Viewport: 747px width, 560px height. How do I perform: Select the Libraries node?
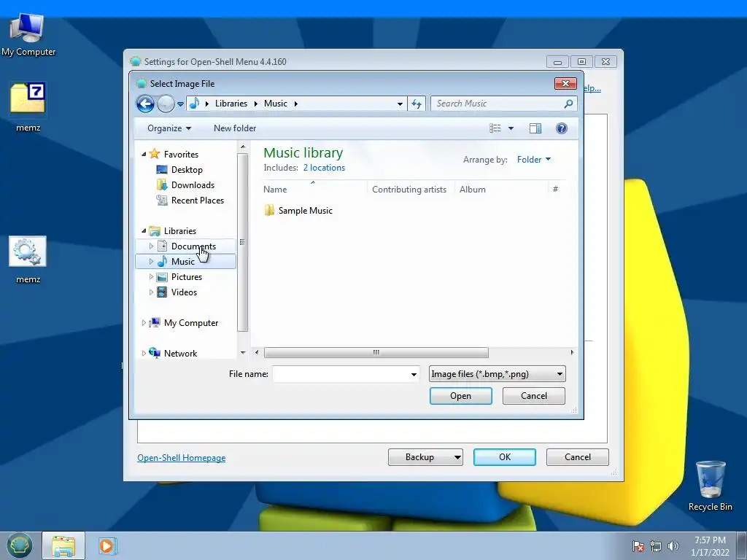[x=172, y=231]
